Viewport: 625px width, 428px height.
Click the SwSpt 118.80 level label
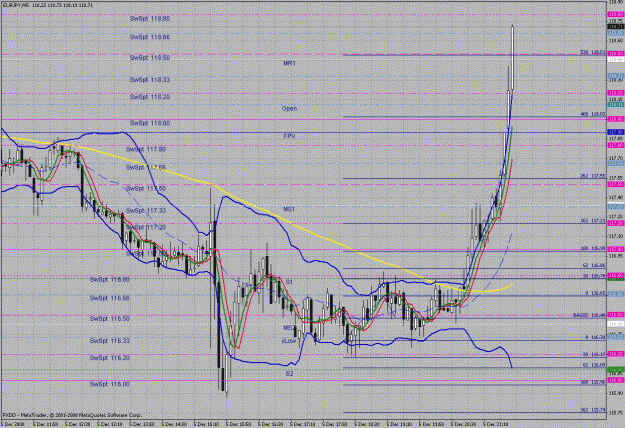pos(150,19)
